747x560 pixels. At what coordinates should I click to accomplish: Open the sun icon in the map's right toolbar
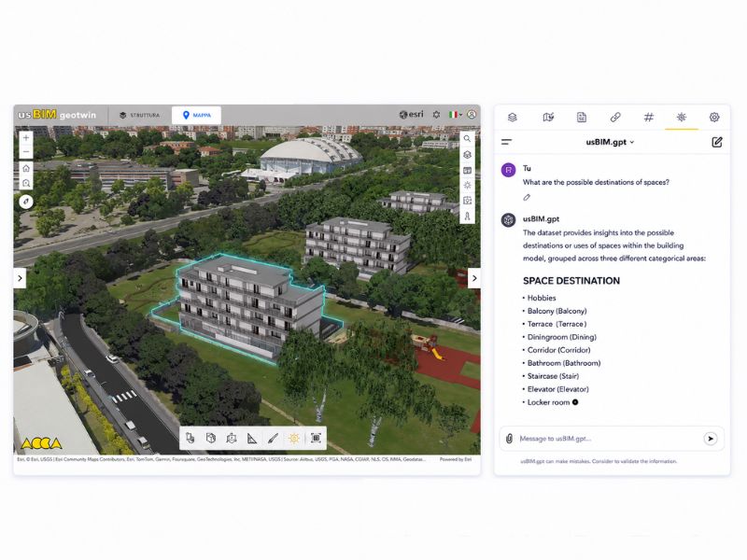tap(468, 185)
